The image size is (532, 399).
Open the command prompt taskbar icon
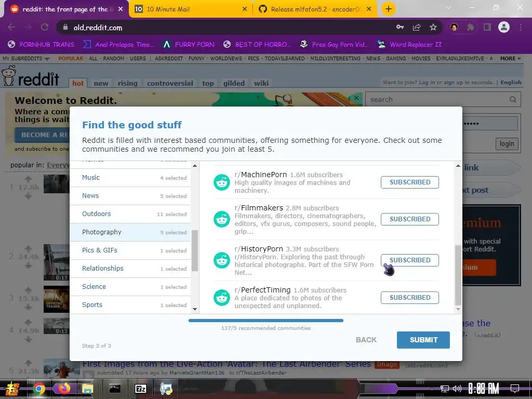(x=115, y=389)
